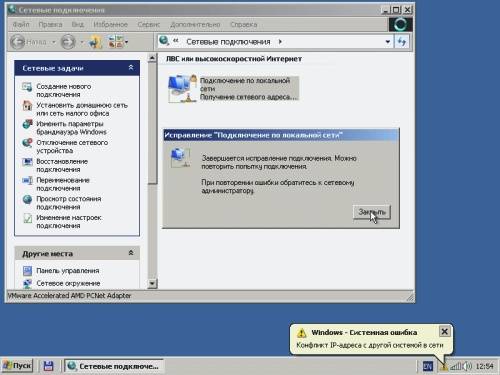Click the sidebar vertical scrollbar thumb
This screenshot has width=500, height=375.
152,123
